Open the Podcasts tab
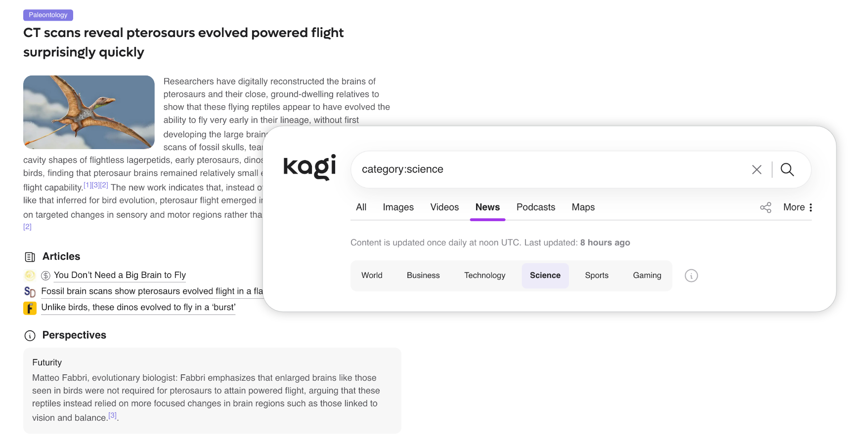Viewport: 868px width, 436px height. (535, 207)
